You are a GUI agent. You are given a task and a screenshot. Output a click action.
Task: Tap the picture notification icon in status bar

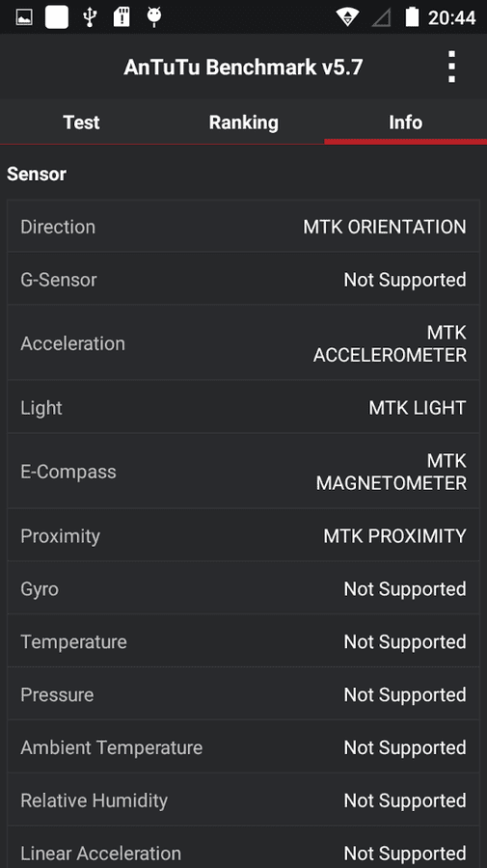pyautogui.click(x=24, y=17)
